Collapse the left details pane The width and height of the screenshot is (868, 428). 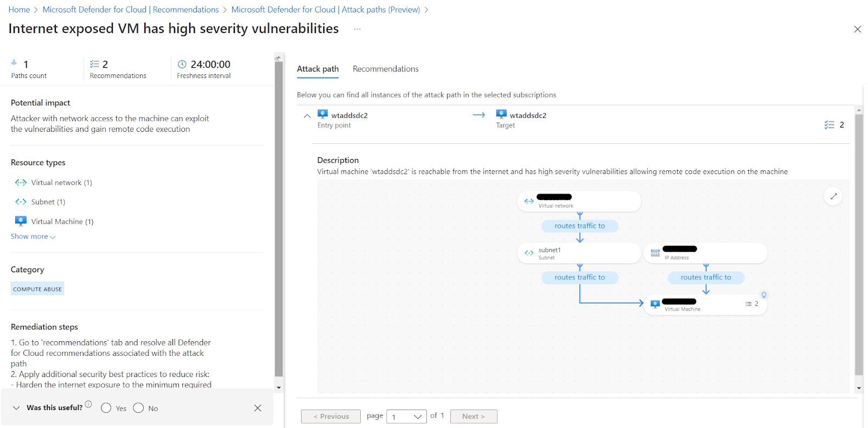coord(278,58)
